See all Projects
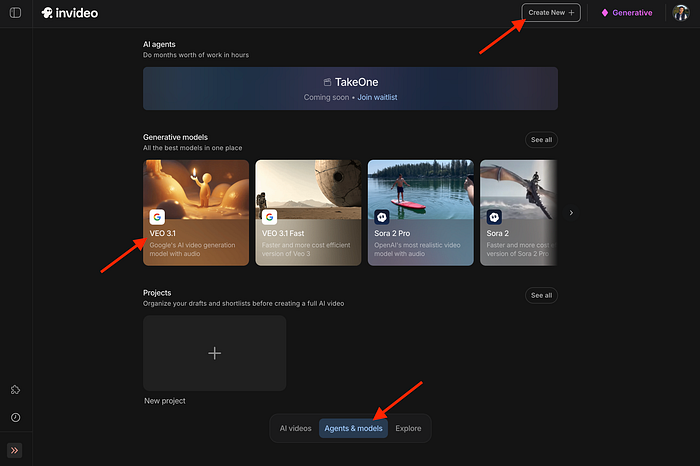 541,295
